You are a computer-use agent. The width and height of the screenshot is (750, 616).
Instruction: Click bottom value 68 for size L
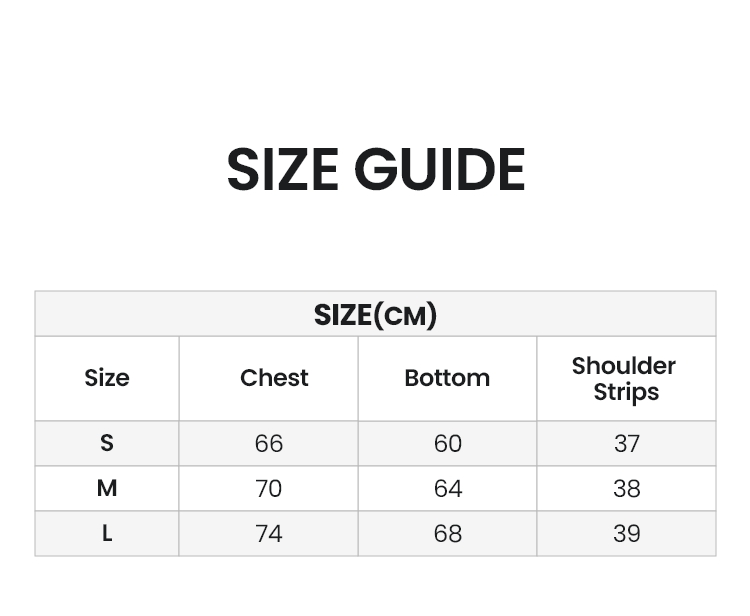448,534
